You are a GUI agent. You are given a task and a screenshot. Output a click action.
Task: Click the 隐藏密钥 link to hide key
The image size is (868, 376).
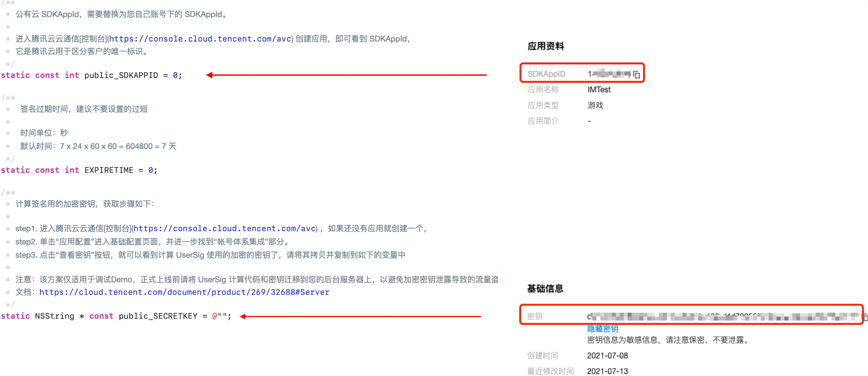click(x=603, y=328)
